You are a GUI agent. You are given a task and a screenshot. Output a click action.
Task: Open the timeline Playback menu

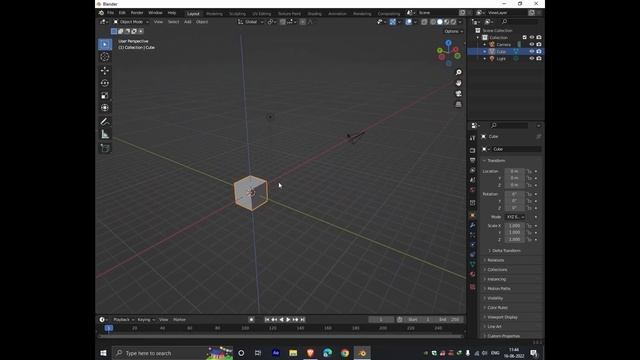(x=123, y=320)
